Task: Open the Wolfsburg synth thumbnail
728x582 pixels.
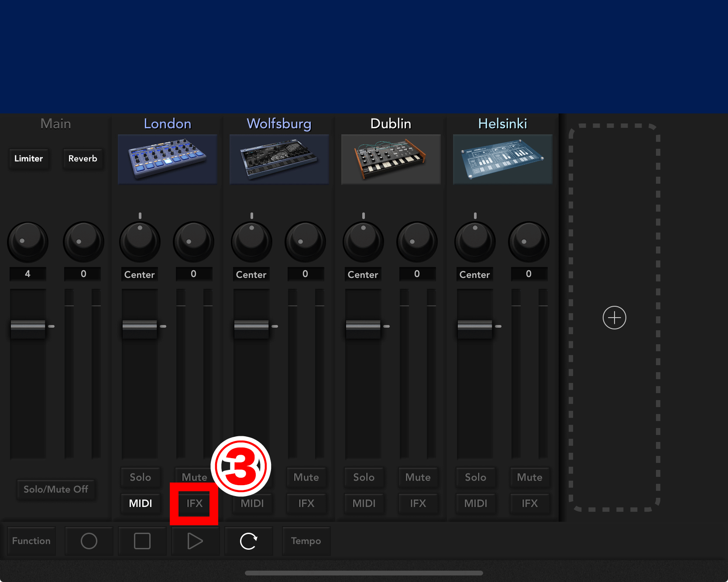Action: click(279, 159)
